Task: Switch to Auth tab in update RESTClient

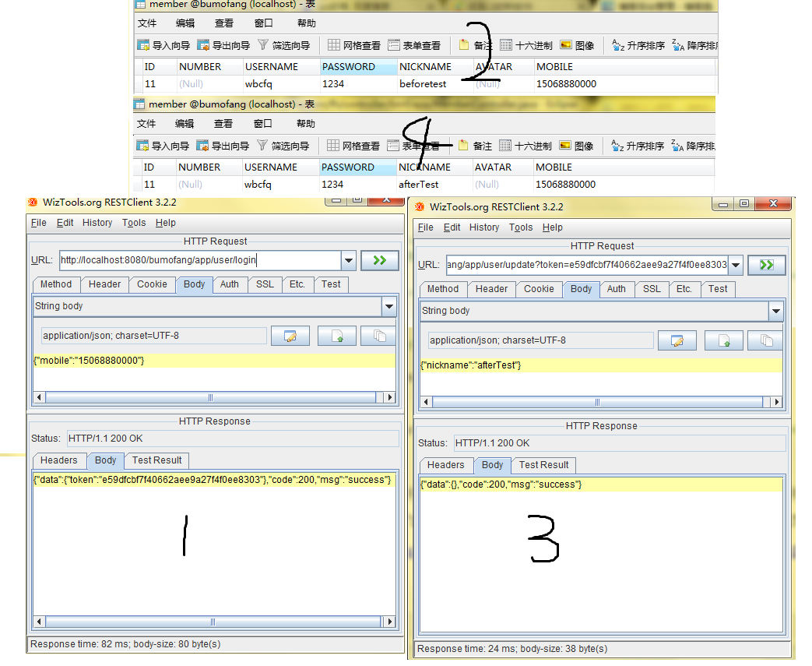Action: (617, 289)
